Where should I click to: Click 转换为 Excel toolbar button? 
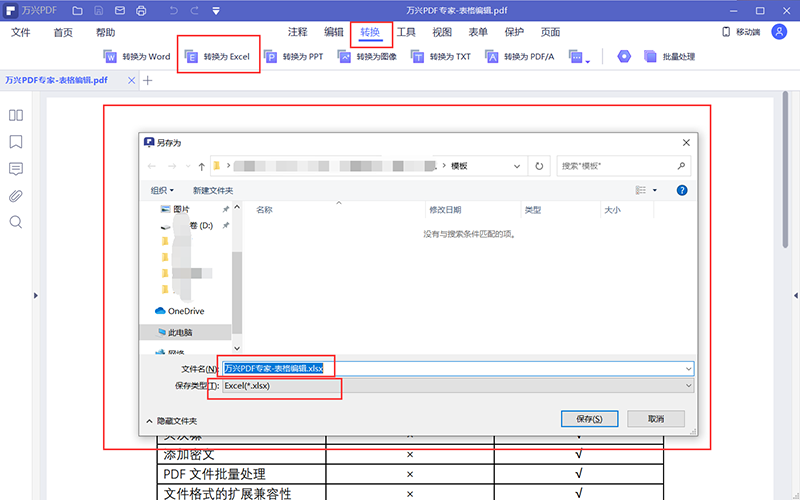coord(217,57)
